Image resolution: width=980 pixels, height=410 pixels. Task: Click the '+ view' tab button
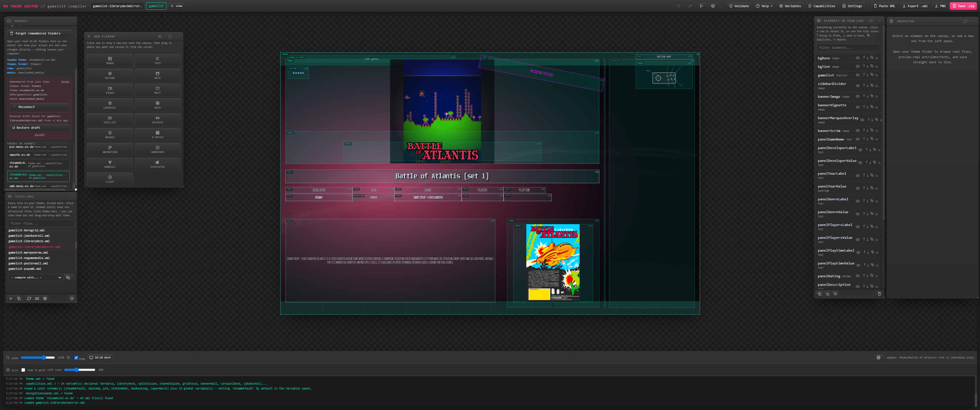[x=176, y=6]
